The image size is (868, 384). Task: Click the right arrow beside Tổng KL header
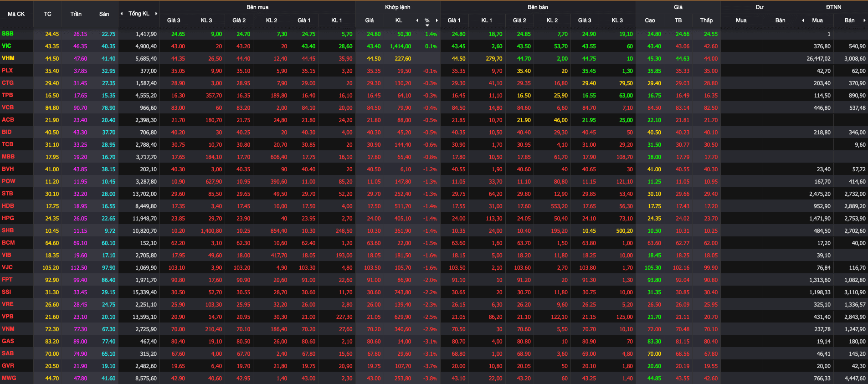pyautogui.click(x=156, y=14)
